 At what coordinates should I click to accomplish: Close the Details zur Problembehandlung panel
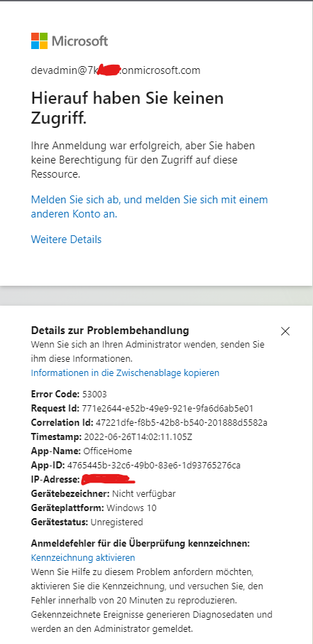coord(285,331)
